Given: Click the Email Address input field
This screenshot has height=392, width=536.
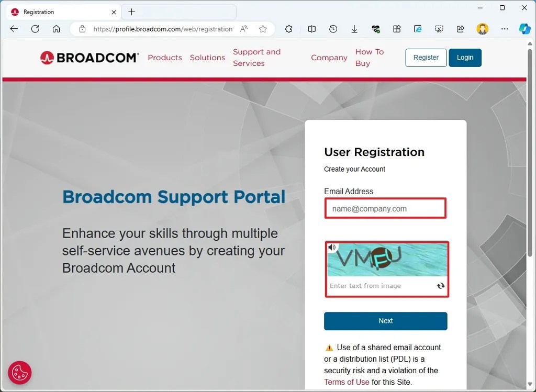Looking at the screenshot, I should pyautogui.click(x=385, y=208).
